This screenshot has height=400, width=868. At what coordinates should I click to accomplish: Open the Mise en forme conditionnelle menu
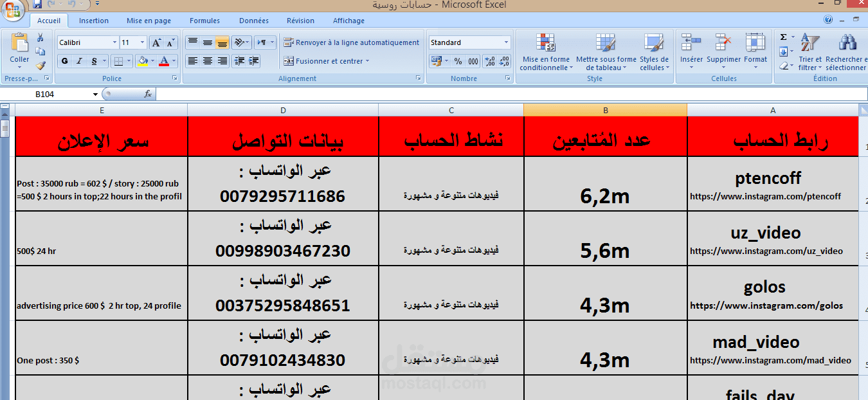click(x=545, y=51)
